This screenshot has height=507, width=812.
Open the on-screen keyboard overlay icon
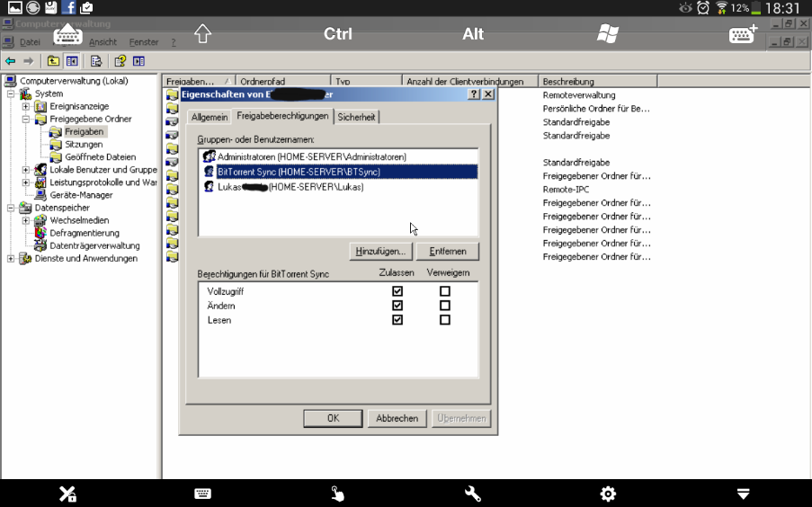(x=67, y=35)
